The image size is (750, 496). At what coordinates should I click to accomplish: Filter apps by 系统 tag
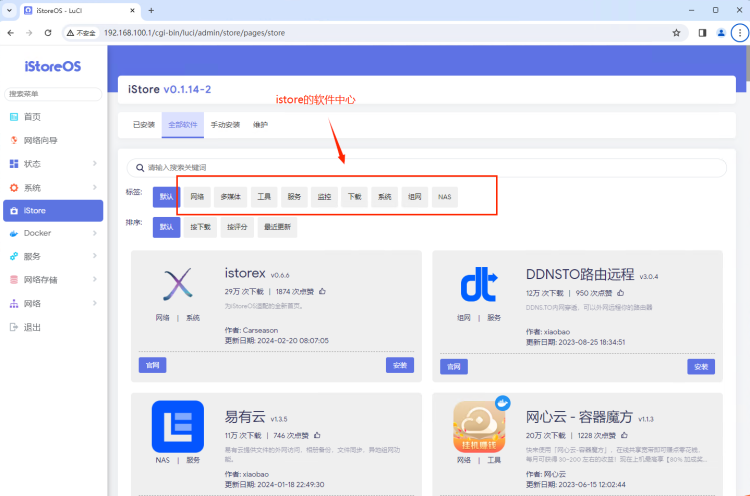pyautogui.click(x=385, y=197)
